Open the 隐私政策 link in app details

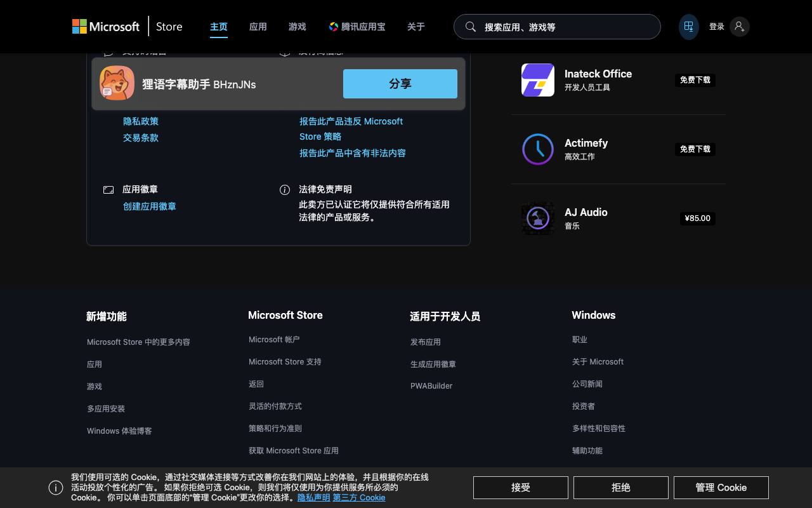coord(141,121)
